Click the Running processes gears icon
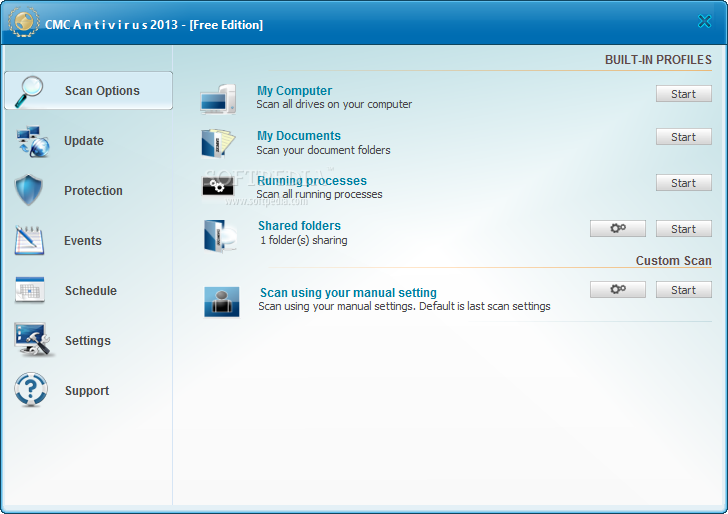 218,187
